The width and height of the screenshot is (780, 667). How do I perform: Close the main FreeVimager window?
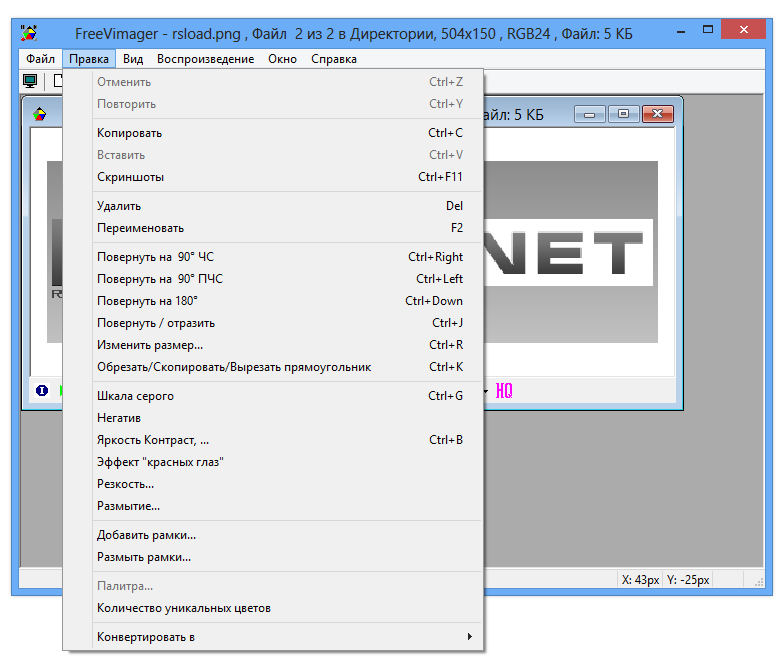[743, 29]
